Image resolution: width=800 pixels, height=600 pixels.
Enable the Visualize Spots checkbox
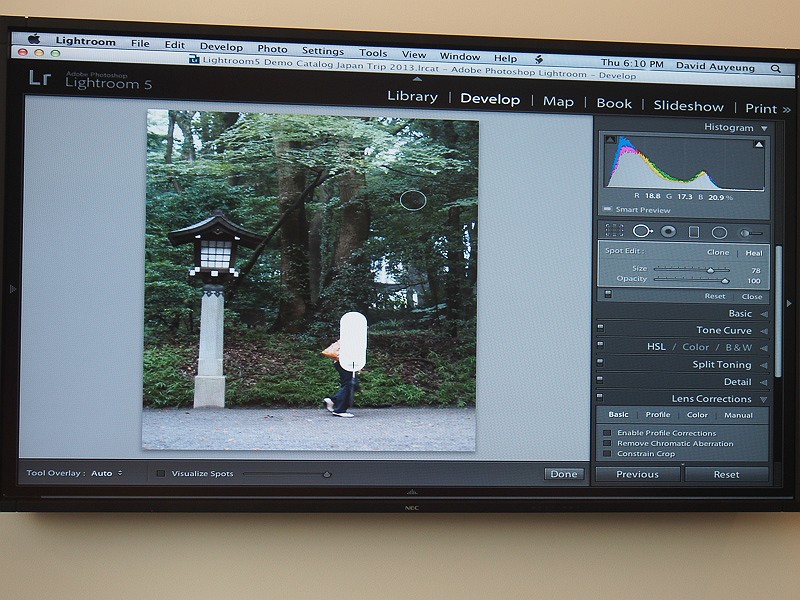(161, 473)
